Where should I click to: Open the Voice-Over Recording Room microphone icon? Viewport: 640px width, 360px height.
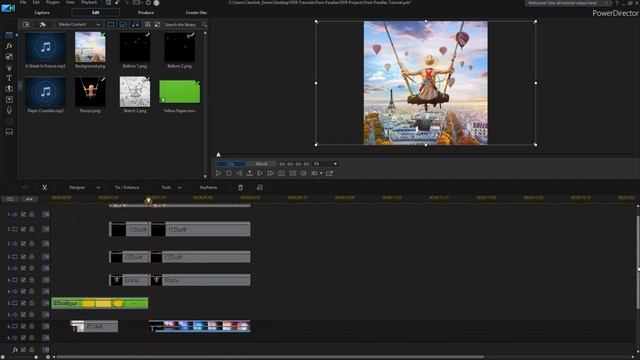coord(9,110)
